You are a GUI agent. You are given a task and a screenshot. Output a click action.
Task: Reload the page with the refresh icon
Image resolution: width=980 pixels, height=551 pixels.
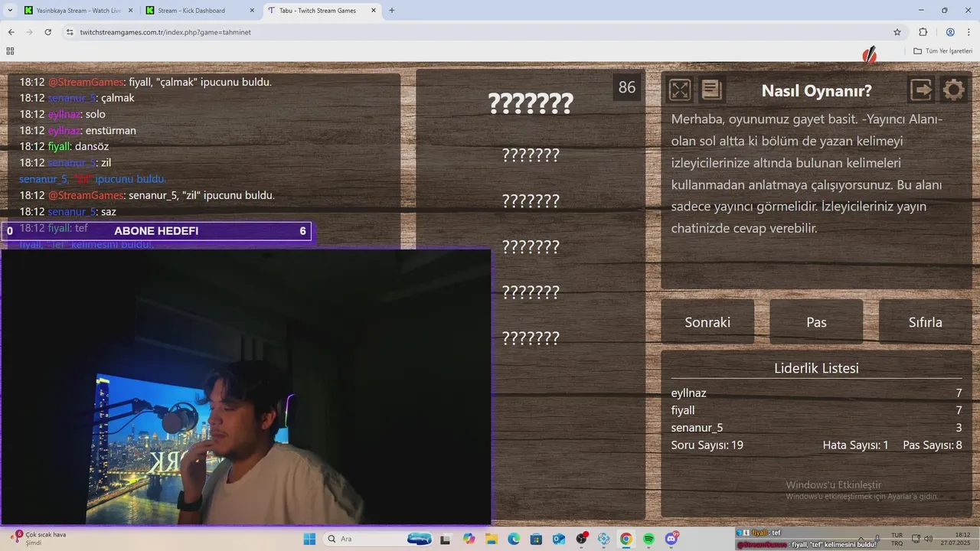click(x=48, y=32)
